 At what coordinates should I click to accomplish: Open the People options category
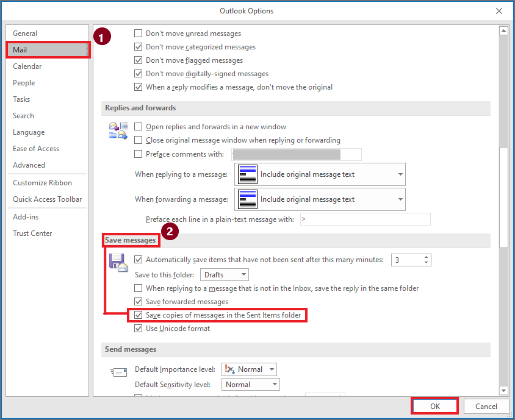[48, 83]
